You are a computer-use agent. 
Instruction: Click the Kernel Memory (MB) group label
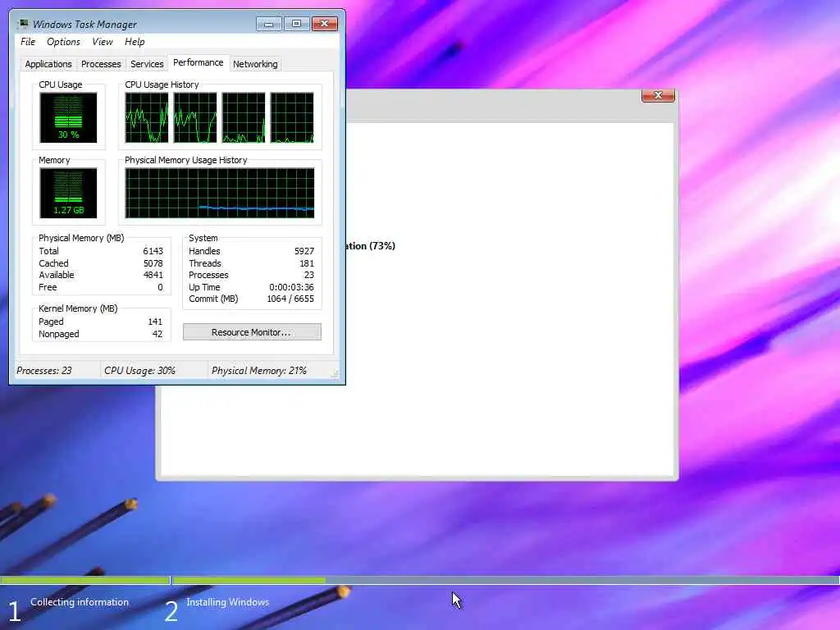78,308
